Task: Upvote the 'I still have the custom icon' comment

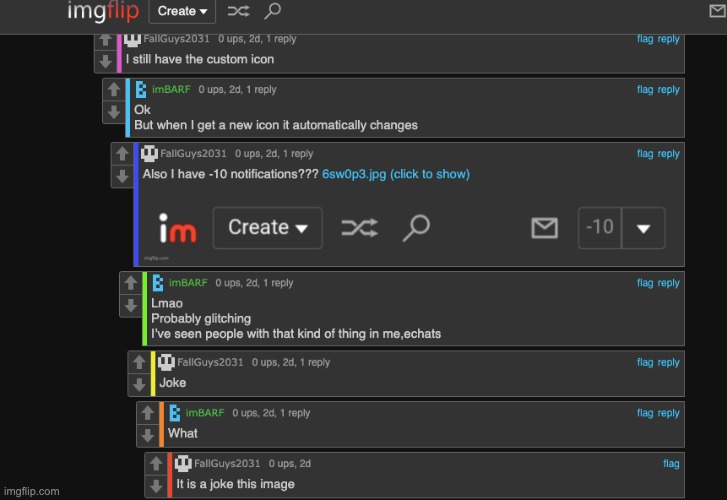Action: 105,41
